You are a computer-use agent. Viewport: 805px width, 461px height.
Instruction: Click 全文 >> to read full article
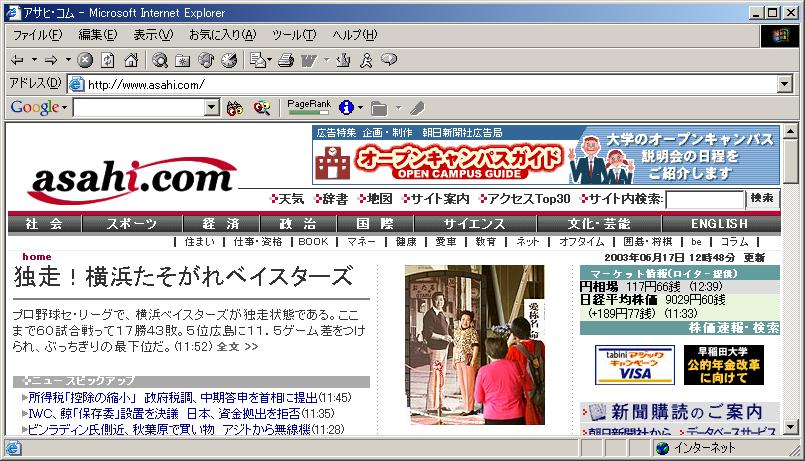tap(237, 347)
